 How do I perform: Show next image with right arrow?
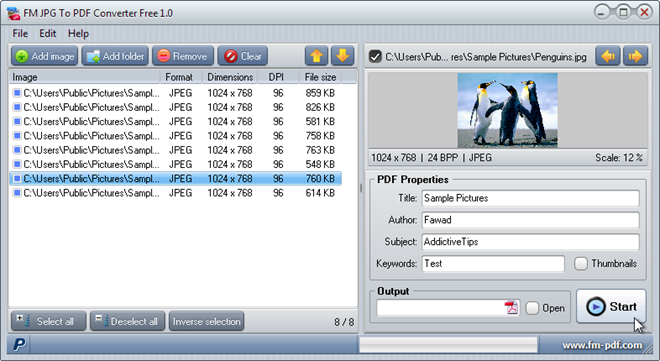click(635, 56)
